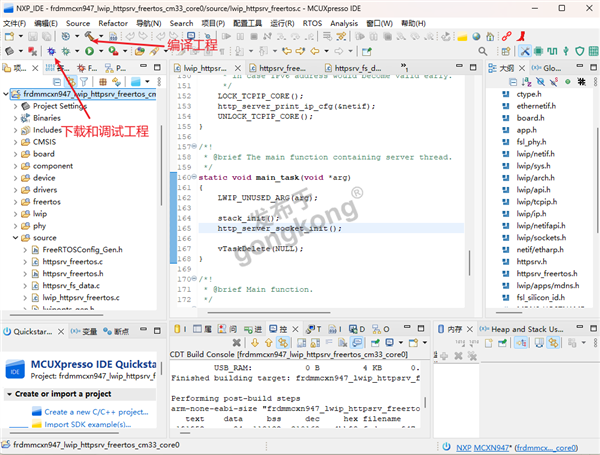Viewport: 600px width, 455px height.
Task: Click the green bug Debug icon
Action: point(66,51)
